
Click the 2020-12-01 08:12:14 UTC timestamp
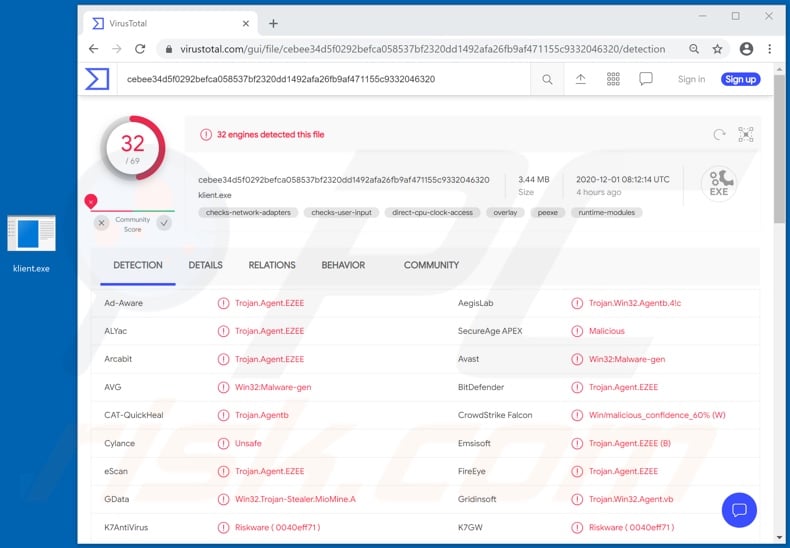[x=623, y=180]
